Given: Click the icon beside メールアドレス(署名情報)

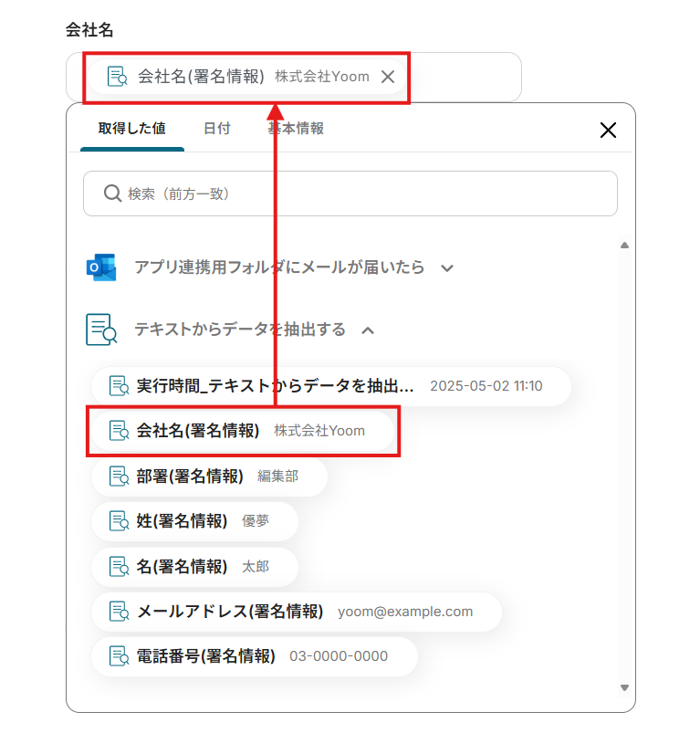Looking at the screenshot, I should pyautogui.click(x=119, y=611).
